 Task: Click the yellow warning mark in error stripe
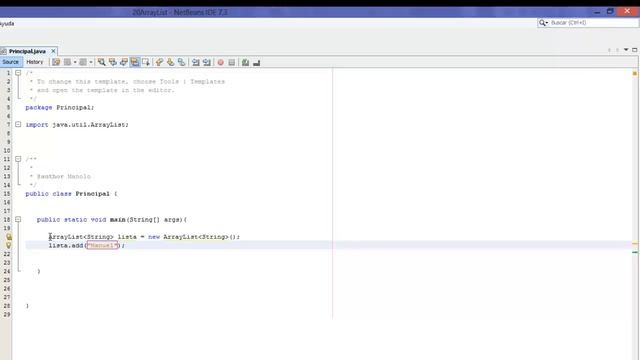coord(635,244)
